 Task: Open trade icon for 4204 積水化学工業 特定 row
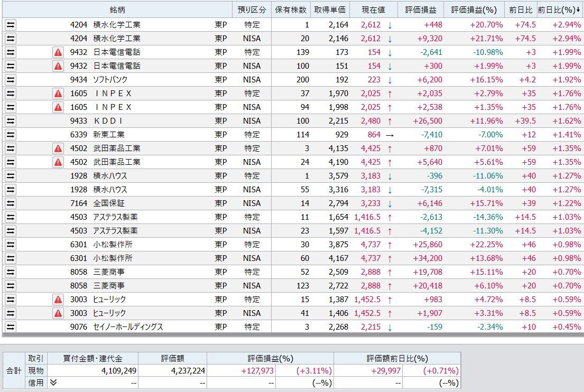pos(11,25)
